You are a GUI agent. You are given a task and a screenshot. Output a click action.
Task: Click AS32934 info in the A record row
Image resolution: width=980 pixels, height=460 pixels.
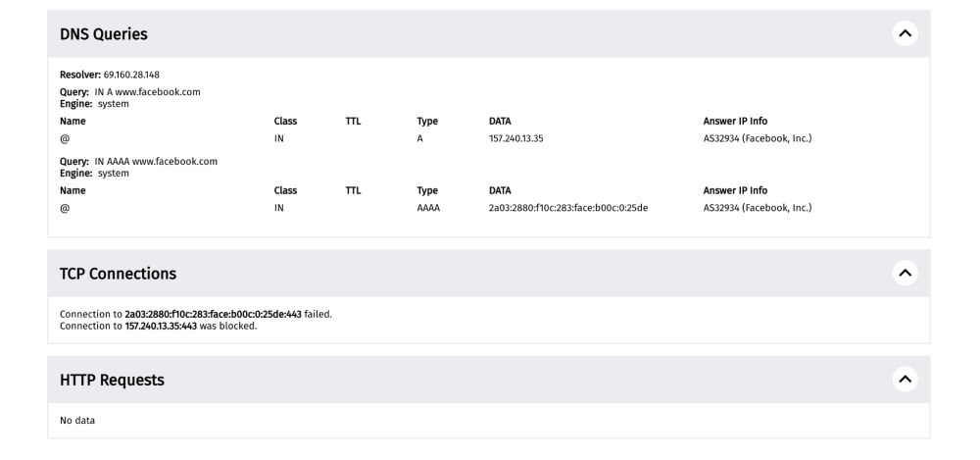(x=750, y=139)
